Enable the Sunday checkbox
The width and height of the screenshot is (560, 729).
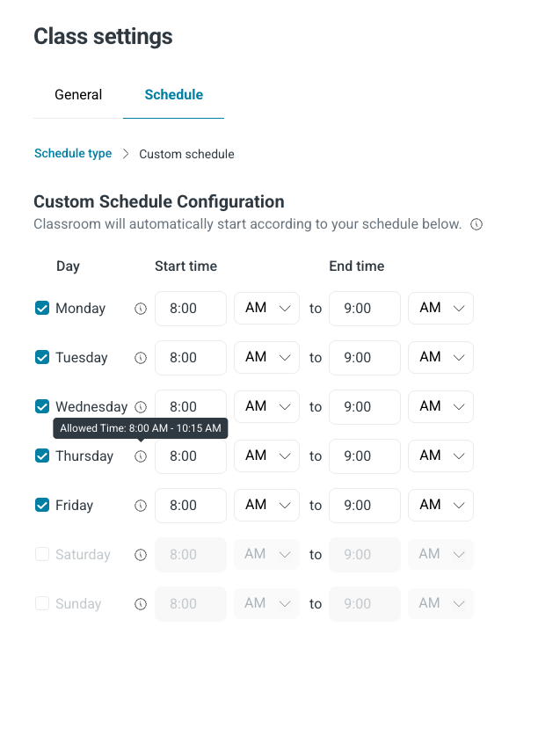point(42,603)
